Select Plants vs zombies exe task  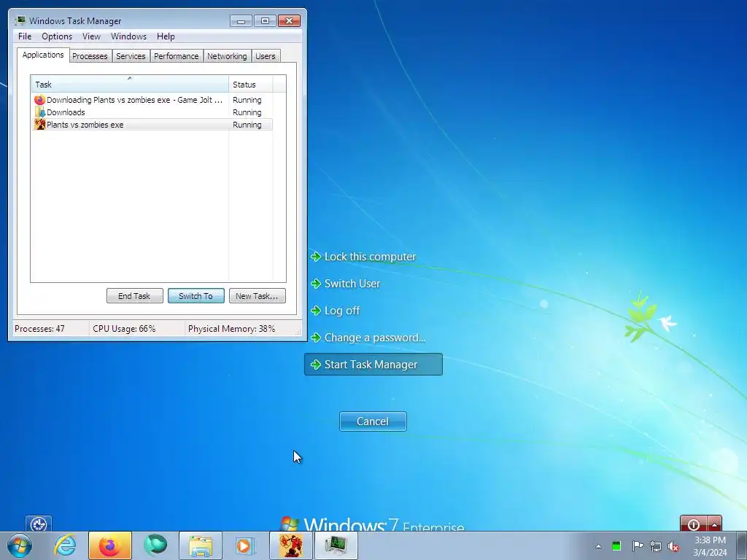pos(152,125)
